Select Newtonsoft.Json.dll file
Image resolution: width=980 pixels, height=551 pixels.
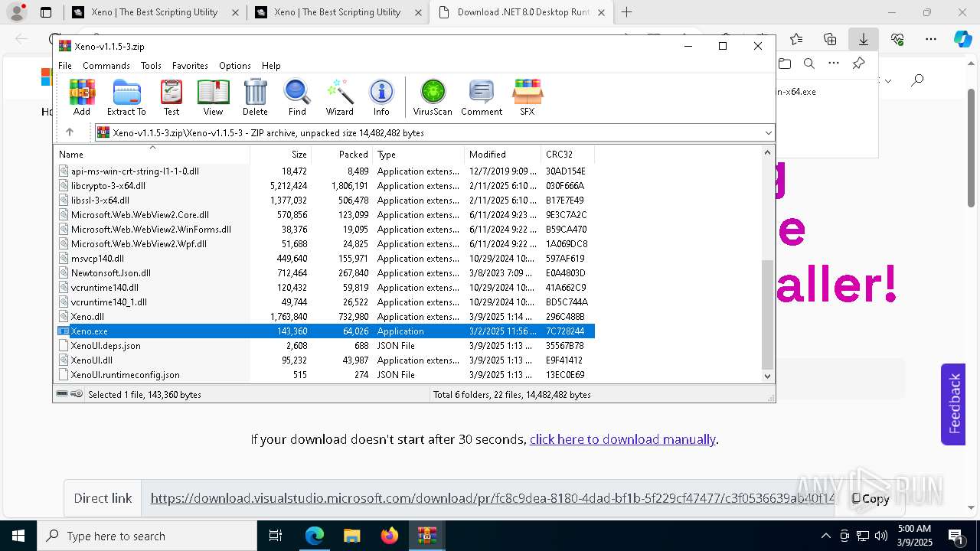[x=325, y=273]
